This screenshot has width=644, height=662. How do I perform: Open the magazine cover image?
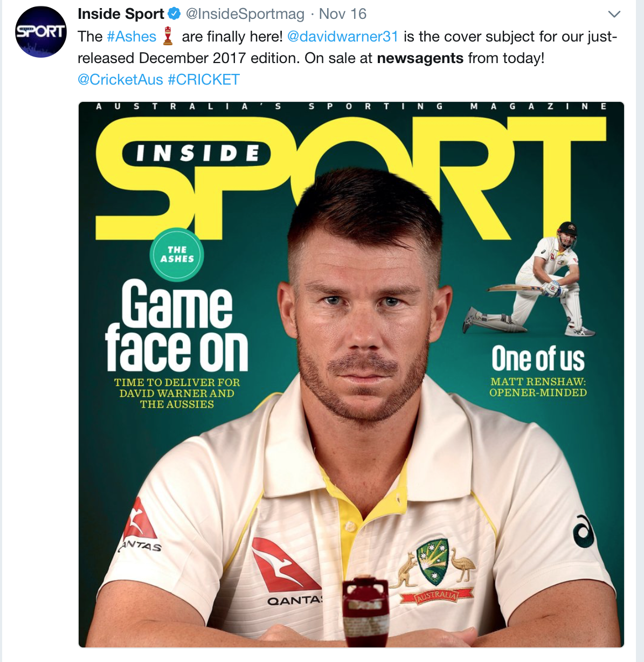(x=351, y=374)
